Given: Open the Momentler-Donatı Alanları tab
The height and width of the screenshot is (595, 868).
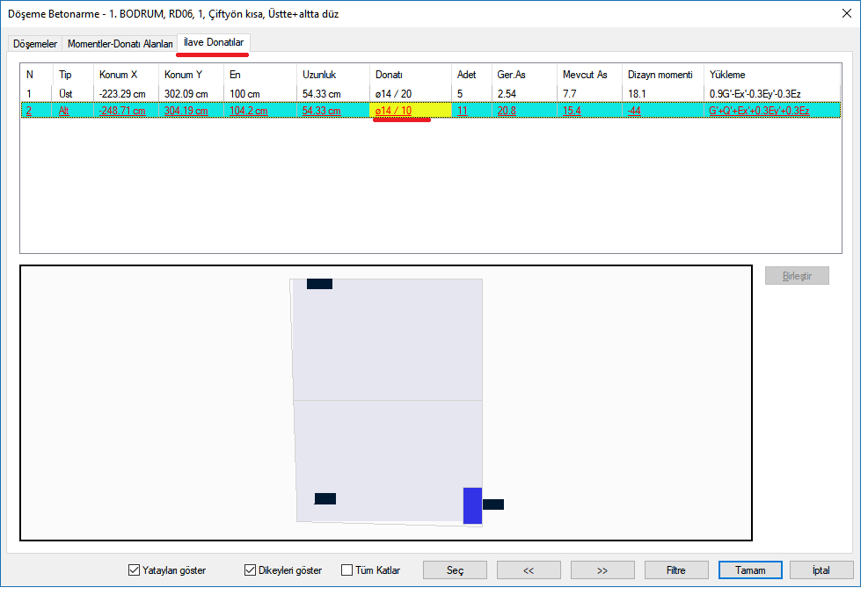Looking at the screenshot, I should tap(120, 44).
